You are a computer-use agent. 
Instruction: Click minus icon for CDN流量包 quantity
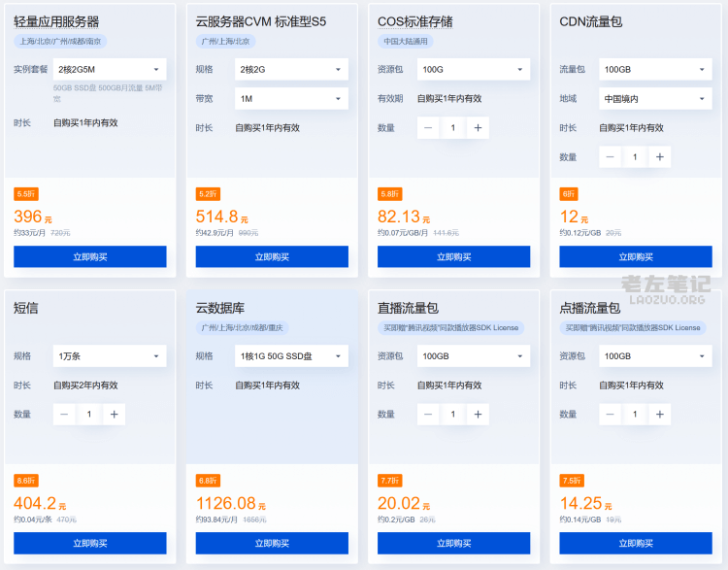tap(610, 156)
